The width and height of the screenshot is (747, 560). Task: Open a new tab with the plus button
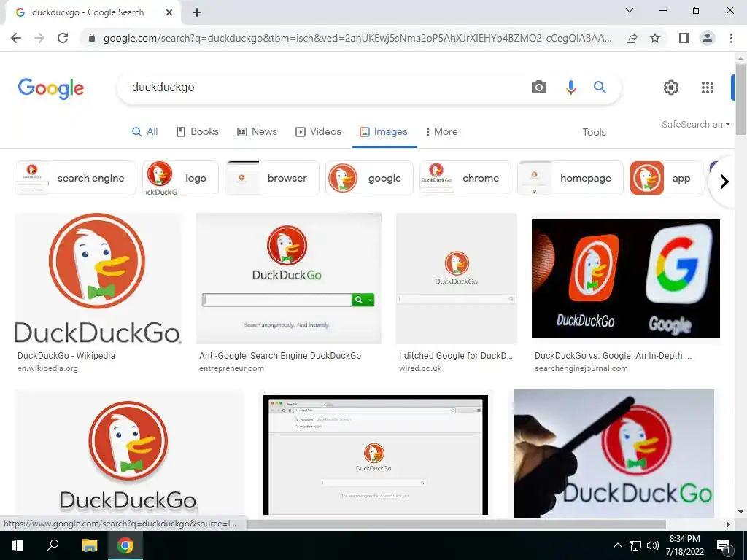click(197, 13)
